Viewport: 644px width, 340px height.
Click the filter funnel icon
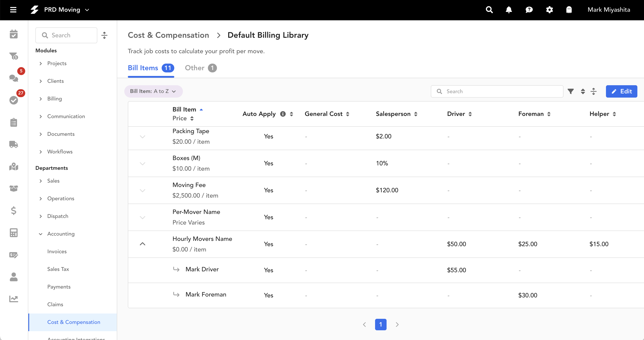click(x=571, y=91)
